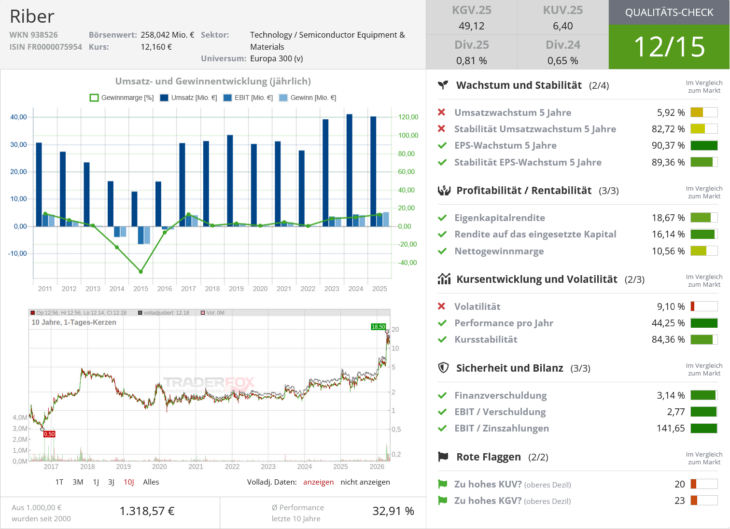This screenshot has height=529, width=730.
Task: Click the Volatilität market comparison bar
Action: [x=704, y=306]
